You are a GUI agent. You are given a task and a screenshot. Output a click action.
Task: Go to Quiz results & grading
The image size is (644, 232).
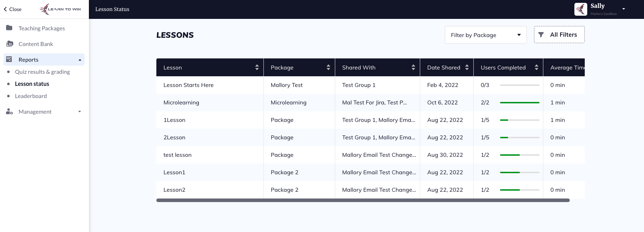pos(42,72)
